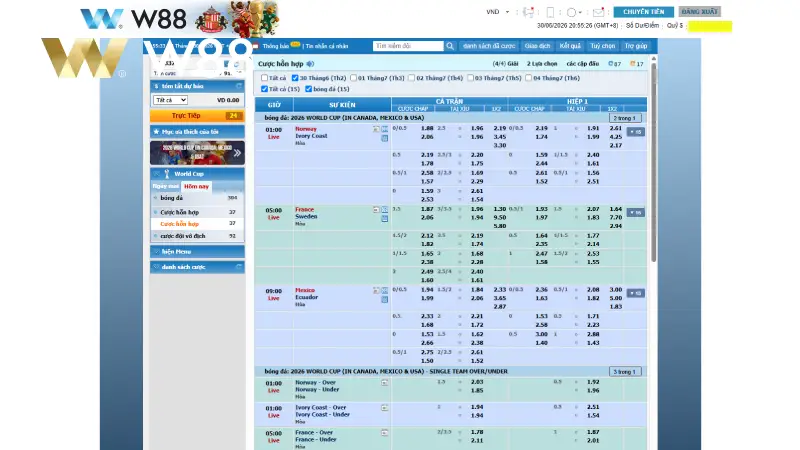This screenshot has height=450, width=800.
Task: Click the live chat support icon
Action: [529, 12]
